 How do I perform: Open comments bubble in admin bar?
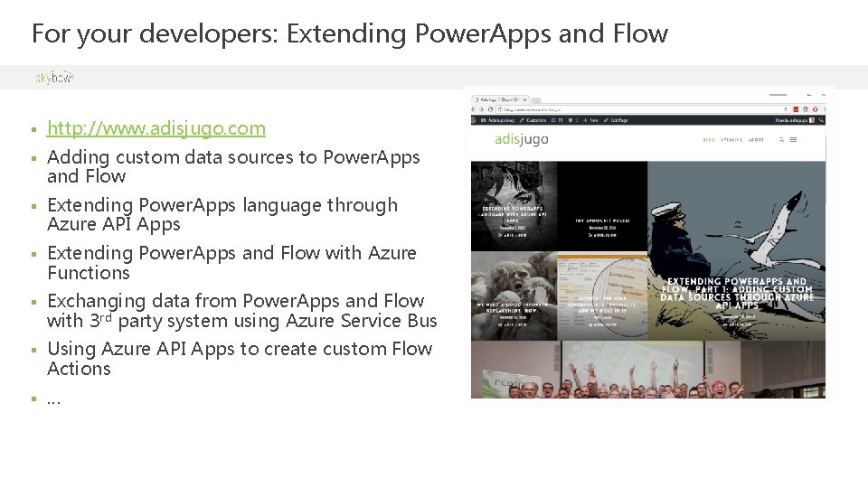(573, 120)
